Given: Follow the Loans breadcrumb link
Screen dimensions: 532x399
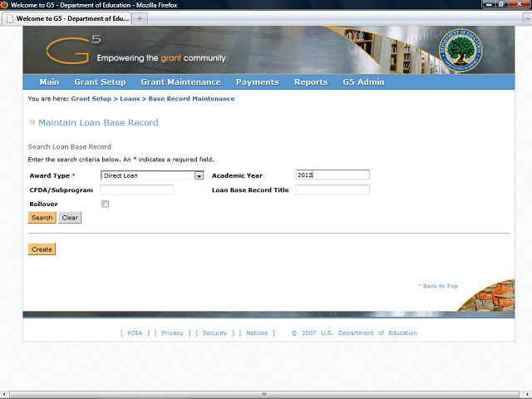Looking at the screenshot, I should click(130, 99).
